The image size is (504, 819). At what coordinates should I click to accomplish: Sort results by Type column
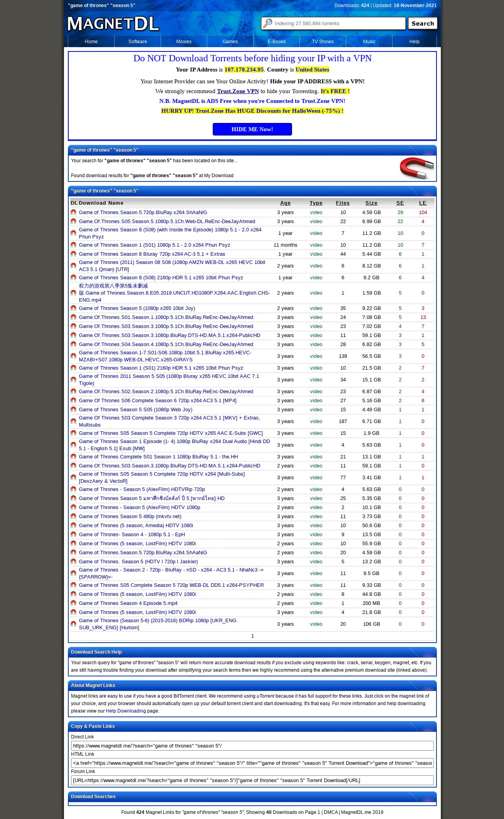[x=316, y=203]
